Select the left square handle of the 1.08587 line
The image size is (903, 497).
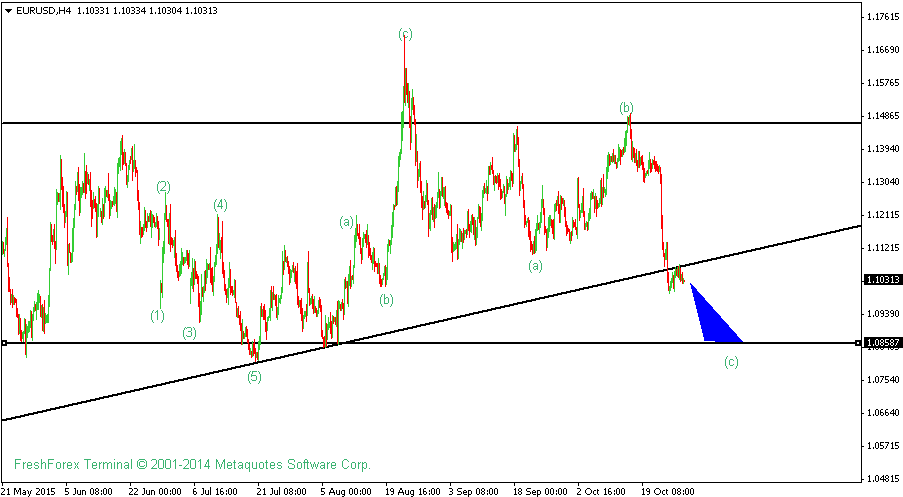click(x=4, y=343)
